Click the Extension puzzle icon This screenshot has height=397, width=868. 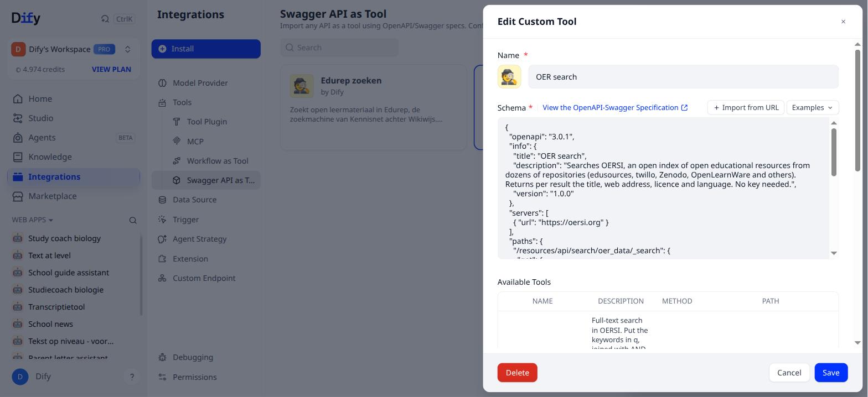(162, 259)
